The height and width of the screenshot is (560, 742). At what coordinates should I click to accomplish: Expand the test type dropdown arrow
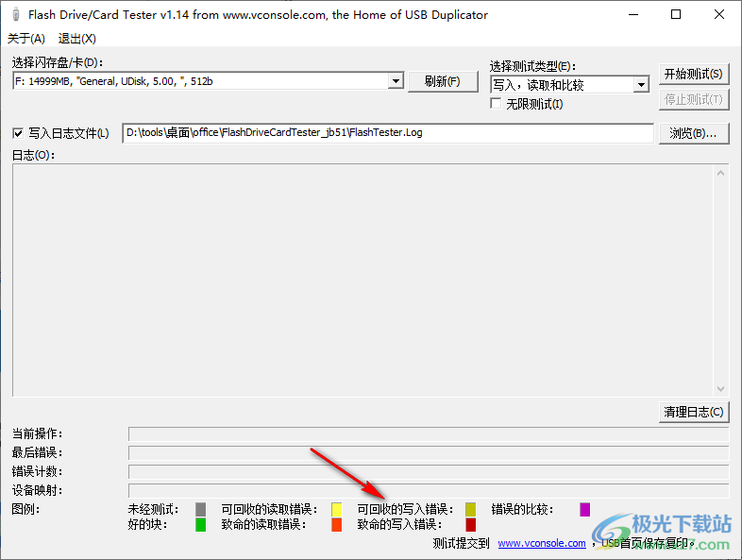[641, 85]
